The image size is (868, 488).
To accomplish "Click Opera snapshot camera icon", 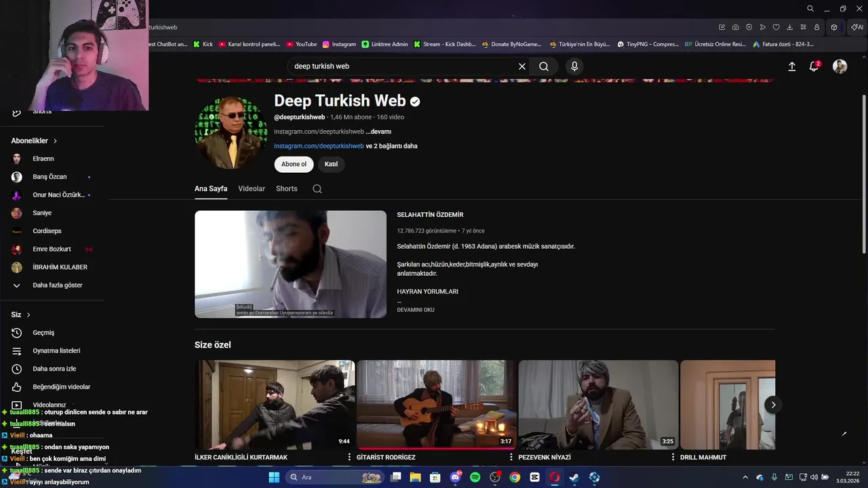I will [736, 27].
